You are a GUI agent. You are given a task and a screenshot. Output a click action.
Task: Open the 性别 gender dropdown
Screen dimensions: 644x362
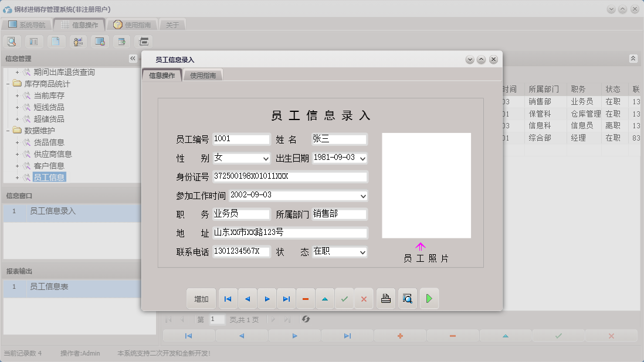pos(265,158)
